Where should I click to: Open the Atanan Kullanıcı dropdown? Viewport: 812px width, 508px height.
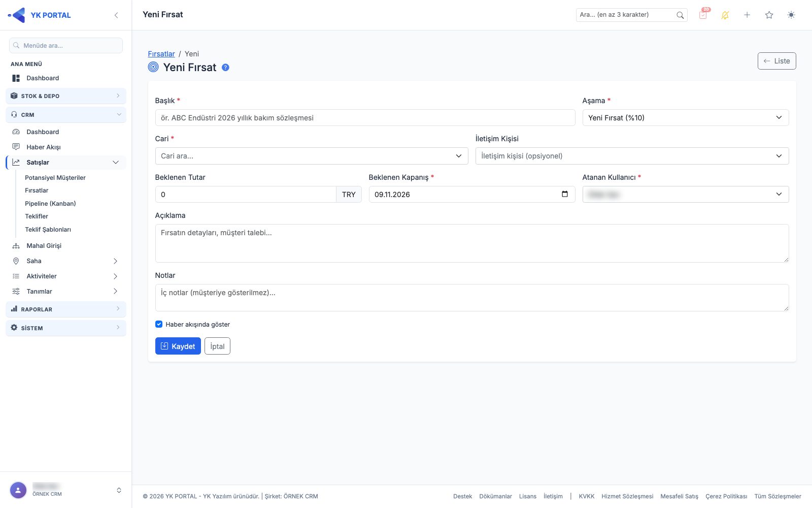[x=686, y=194]
